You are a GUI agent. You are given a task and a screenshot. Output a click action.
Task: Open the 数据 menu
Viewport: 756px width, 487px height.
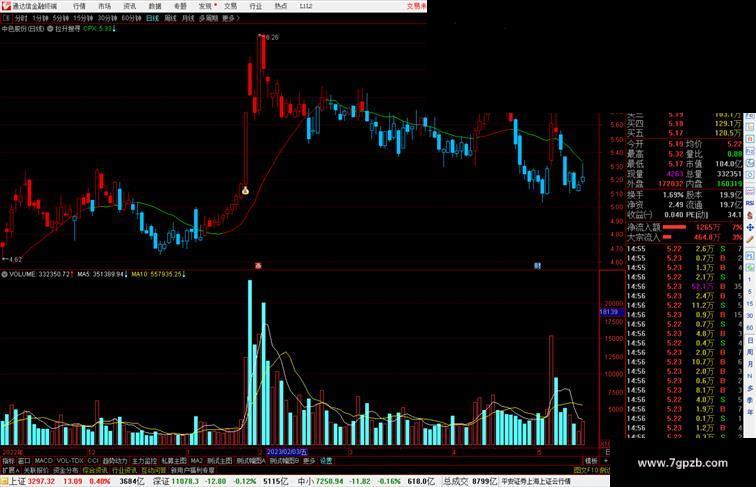tap(155, 6)
